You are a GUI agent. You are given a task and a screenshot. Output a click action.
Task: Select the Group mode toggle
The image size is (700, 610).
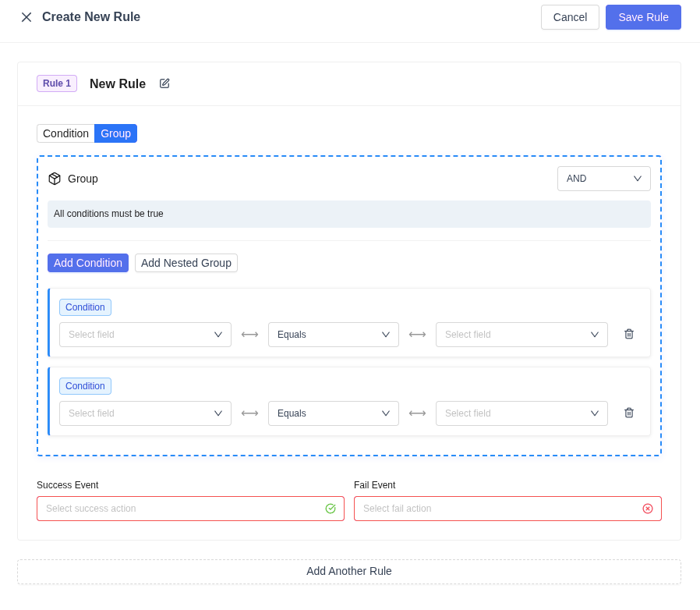[115, 133]
